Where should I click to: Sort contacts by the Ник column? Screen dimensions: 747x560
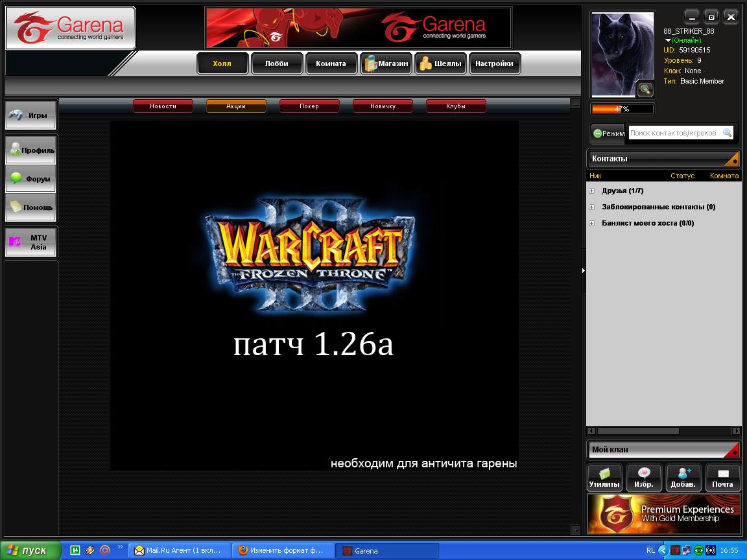595,176
